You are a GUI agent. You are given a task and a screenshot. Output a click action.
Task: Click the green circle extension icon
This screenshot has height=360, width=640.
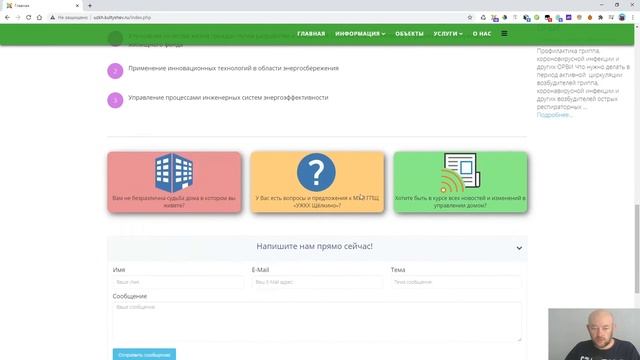coord(537,18)
